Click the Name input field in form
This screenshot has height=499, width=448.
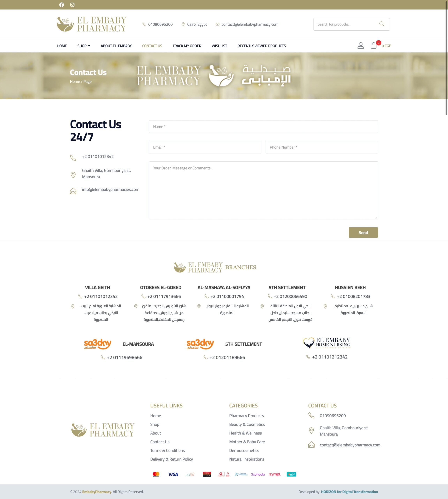pyautogui.click(x=263, y=126)
